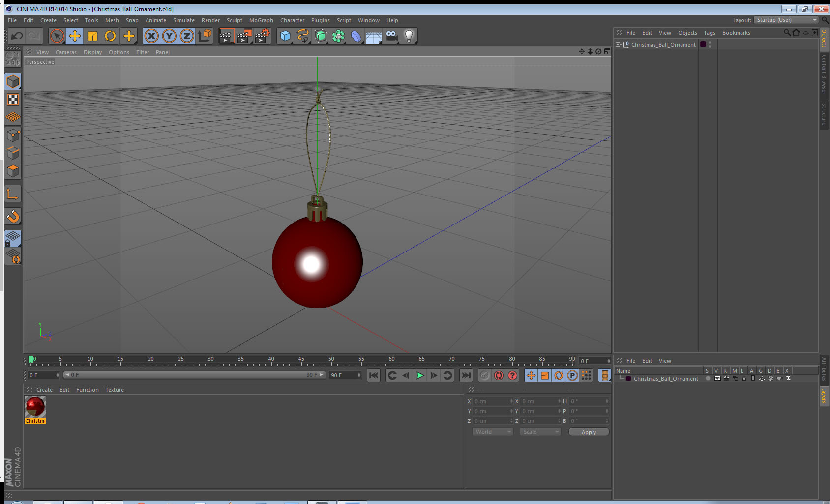
Task: Go to start of animation
Action: click(x=374, y=375)
